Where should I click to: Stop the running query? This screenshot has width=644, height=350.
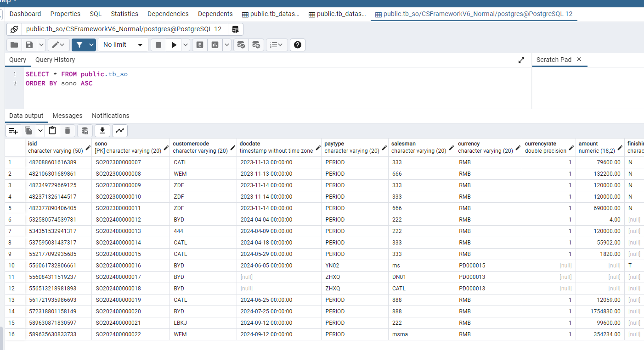click(158, 44)
